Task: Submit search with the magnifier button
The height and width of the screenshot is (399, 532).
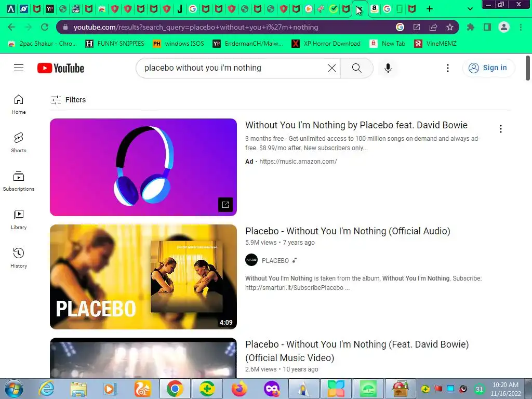Action: 356,68
